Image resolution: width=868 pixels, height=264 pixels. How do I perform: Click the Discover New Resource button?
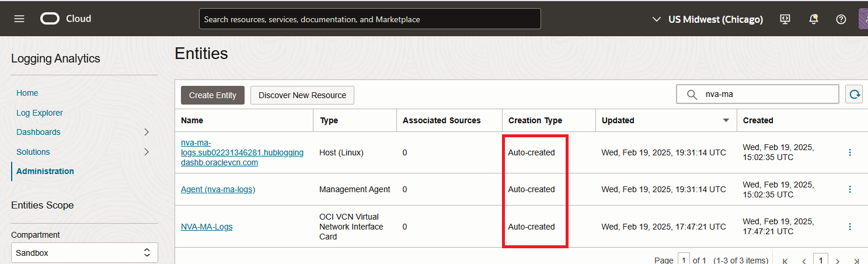pos(302,95)
